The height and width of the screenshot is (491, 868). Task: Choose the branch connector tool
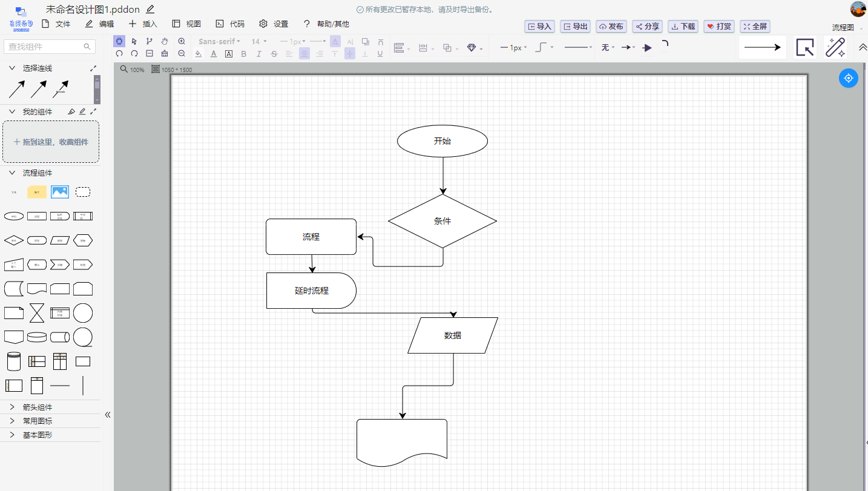(150, 41)
